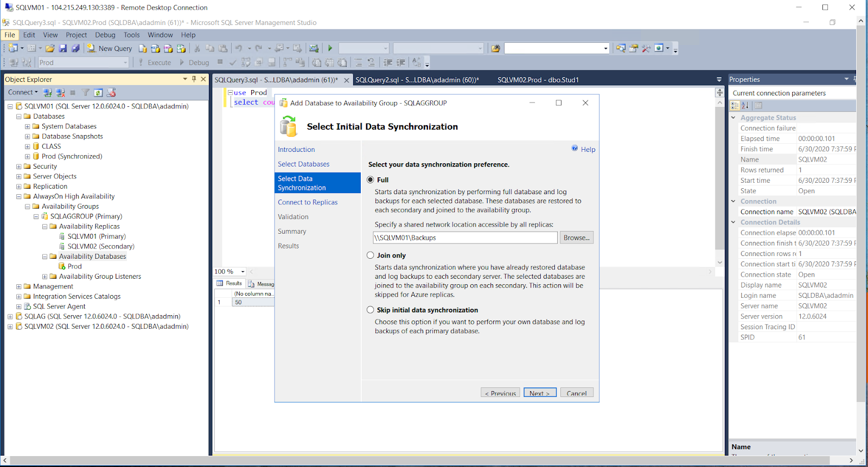Select the Full synchronization radio button
868x467 pixels.
point(371,180)
